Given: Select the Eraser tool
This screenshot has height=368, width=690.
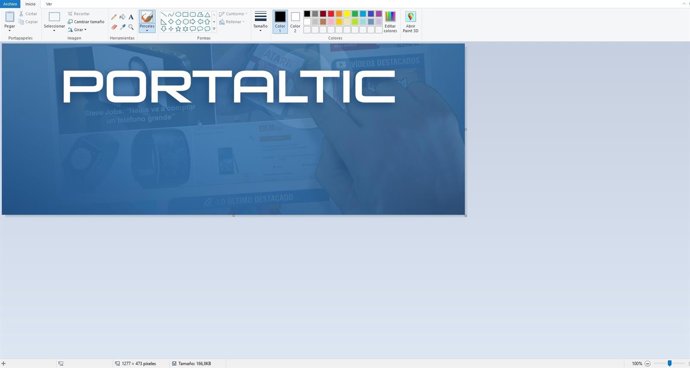Looking at the screenshot, I should [x=114, y=27].
